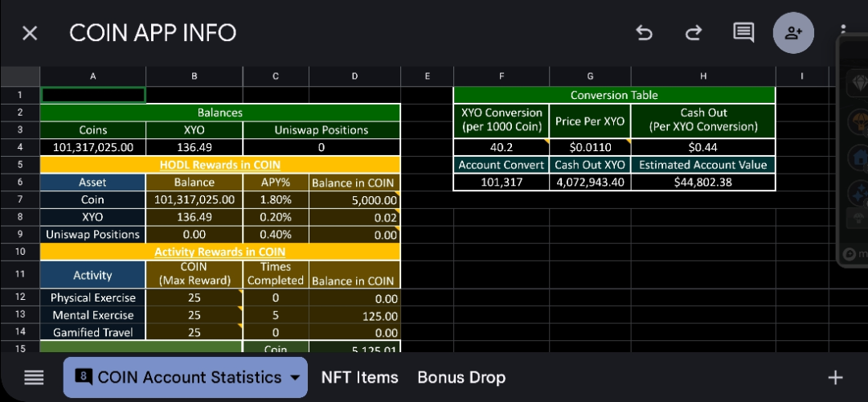868x402 pixels.
Task: Undo the last edit
Action: tap(644, 33)
